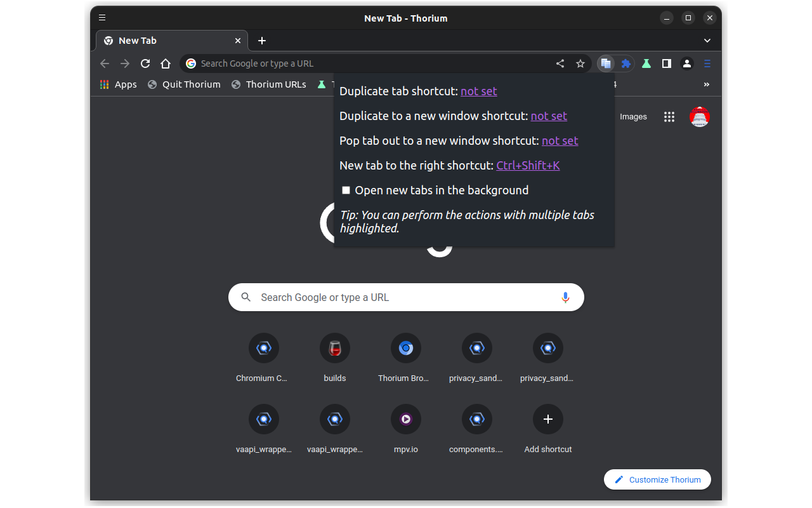Click the magnifier icon in the search box

coord(246,297)
